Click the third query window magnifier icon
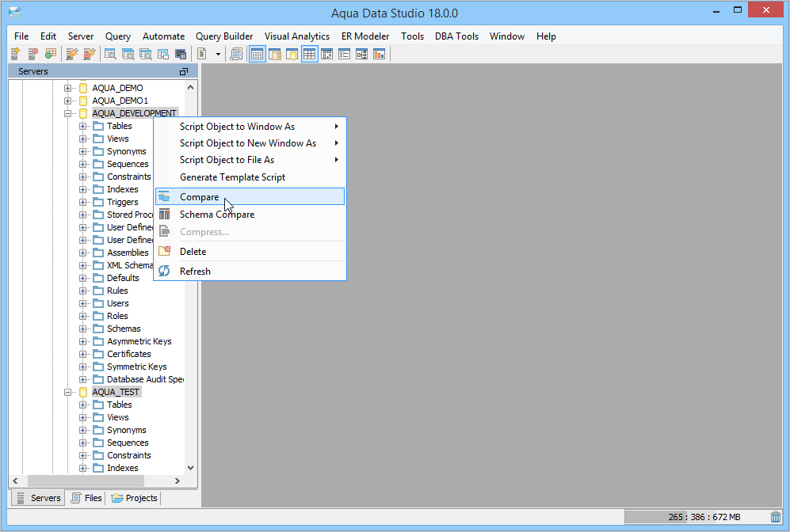 pyautogui.click(x=146, y=54)
